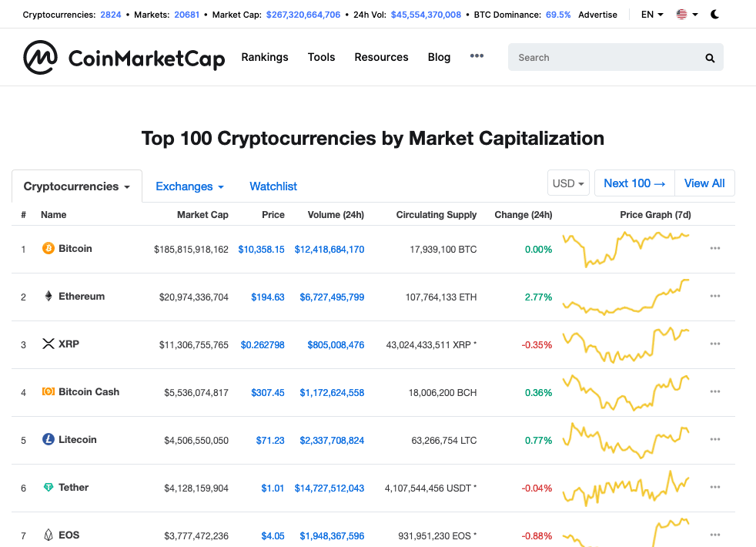Open the three-dots navigation menu
756x547 pixels.
pyautogui.click(x=477, y=56)
